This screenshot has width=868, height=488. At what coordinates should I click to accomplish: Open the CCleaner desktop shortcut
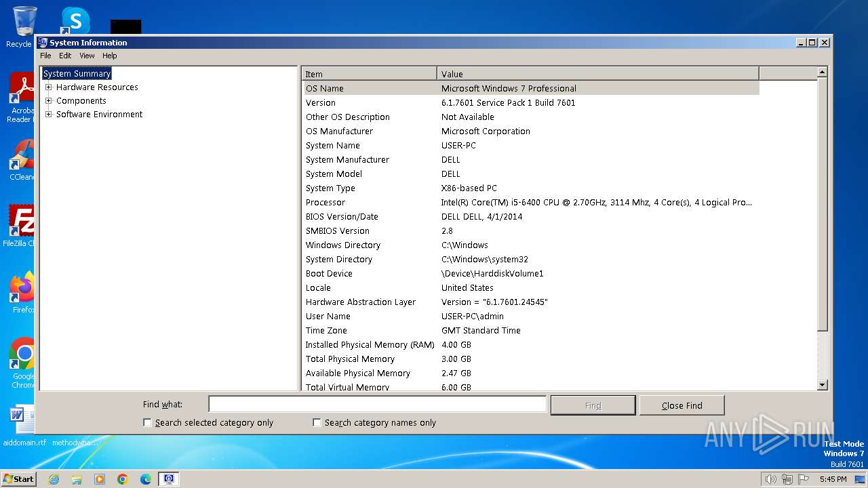click(x=22, y=160)
